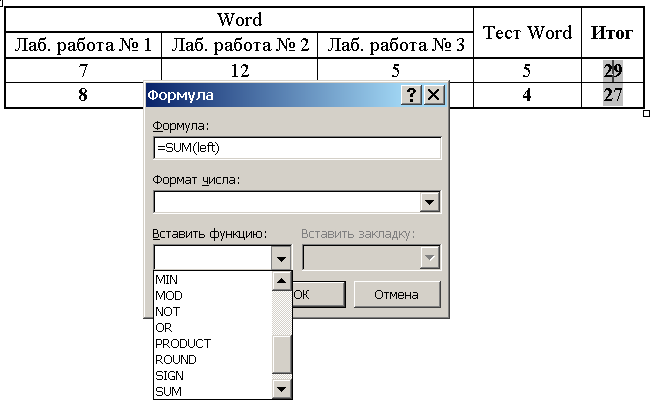Click the total cell showing 27

tap(612, 95)
